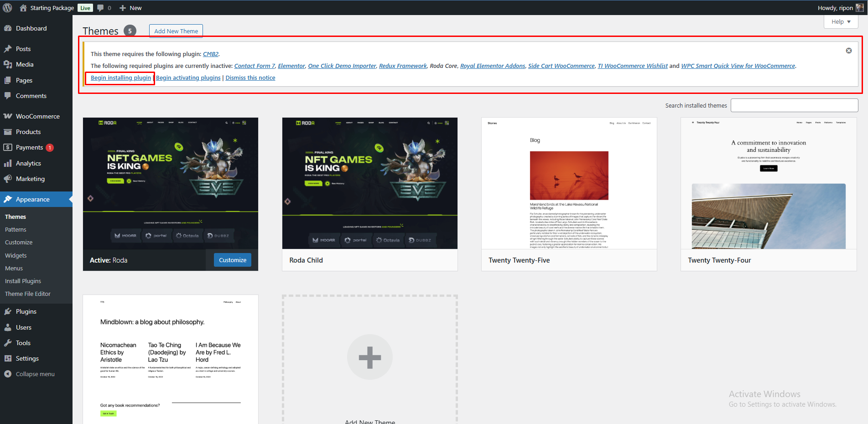Click the Comments icon in sidebar
The width and height of the screenshot is (868, 424).
(8, 96)
